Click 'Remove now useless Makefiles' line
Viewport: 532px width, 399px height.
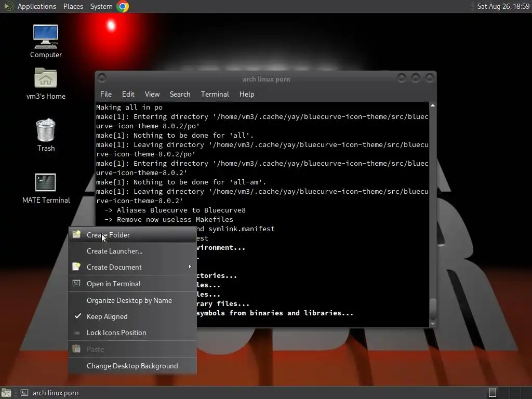175,220
